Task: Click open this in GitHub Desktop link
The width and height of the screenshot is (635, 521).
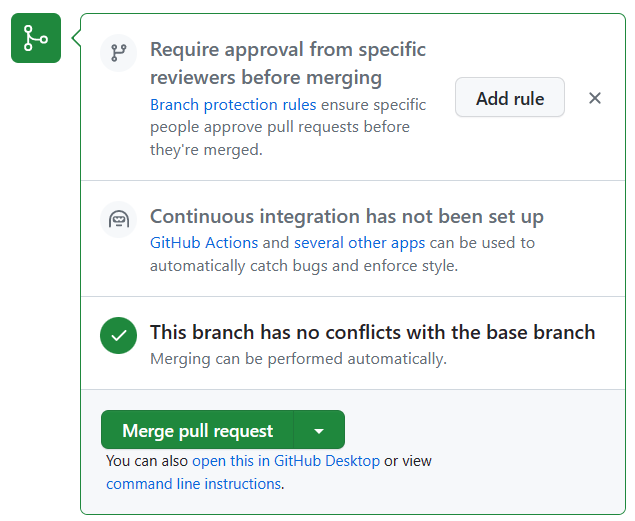Action: click(286, 461)
